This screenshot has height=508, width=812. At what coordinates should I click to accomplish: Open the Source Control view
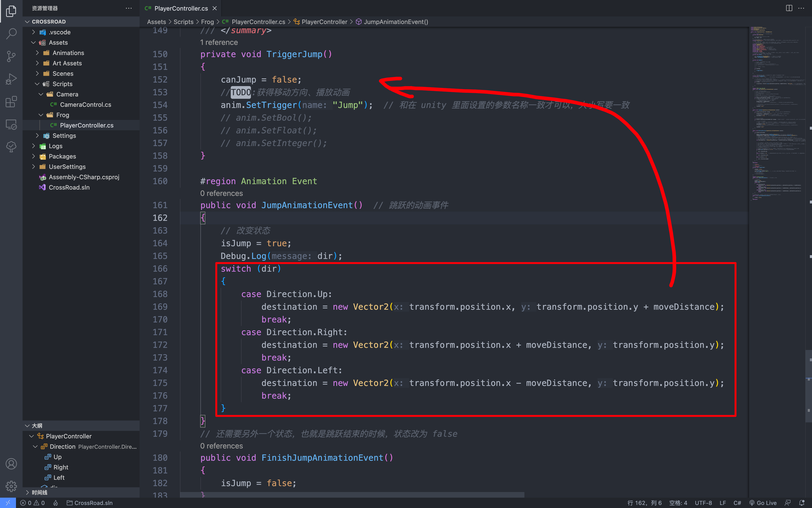11,56
